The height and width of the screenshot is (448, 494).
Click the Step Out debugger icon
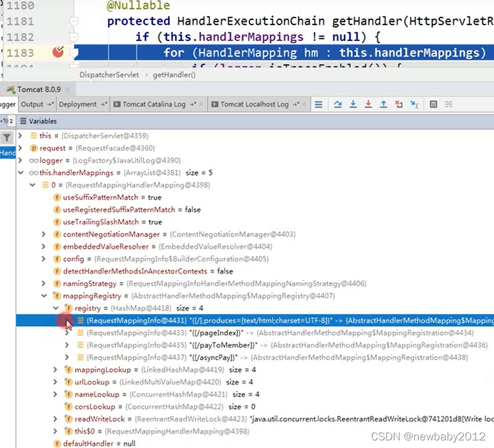tap(383, 104)
